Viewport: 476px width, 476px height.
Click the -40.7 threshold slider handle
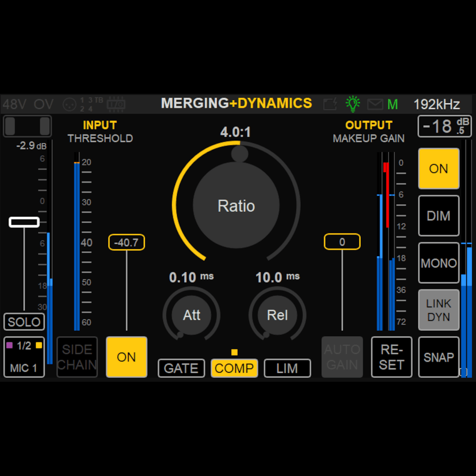point(127,243)
